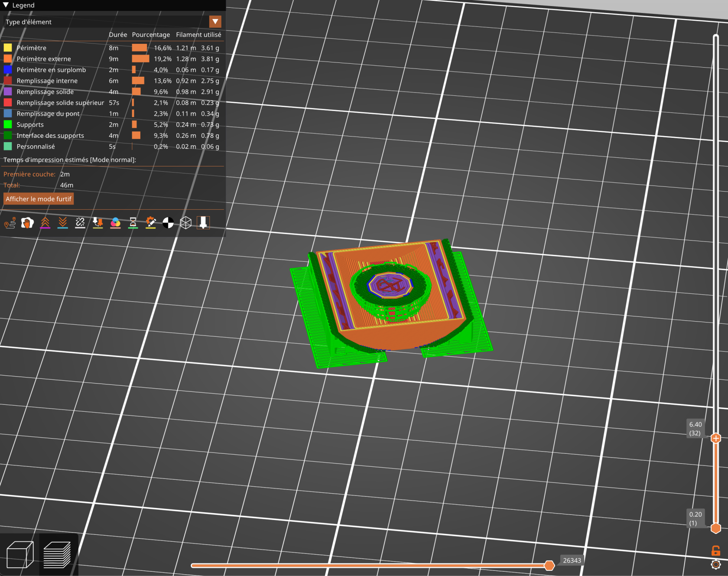Click the 19,2% percentage value
The height and width of the screenshot is (576, 728).
(162, 59)
